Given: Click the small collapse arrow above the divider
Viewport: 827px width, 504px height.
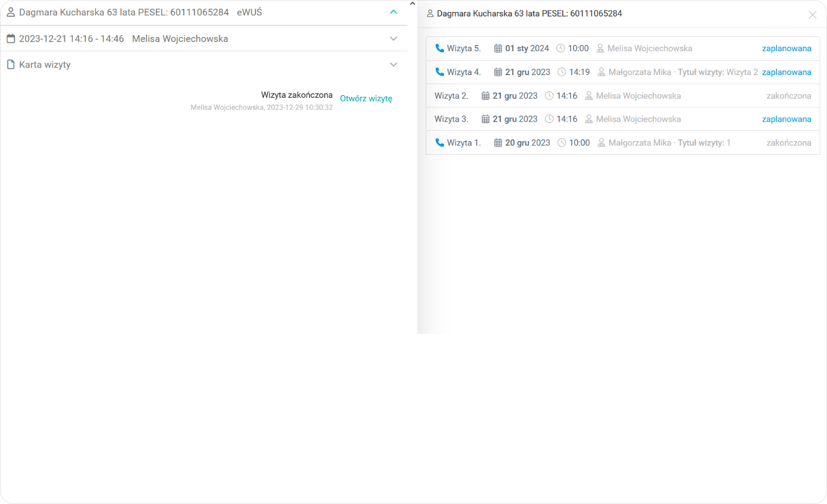Looking at the screenshot, I should (412, 3).
